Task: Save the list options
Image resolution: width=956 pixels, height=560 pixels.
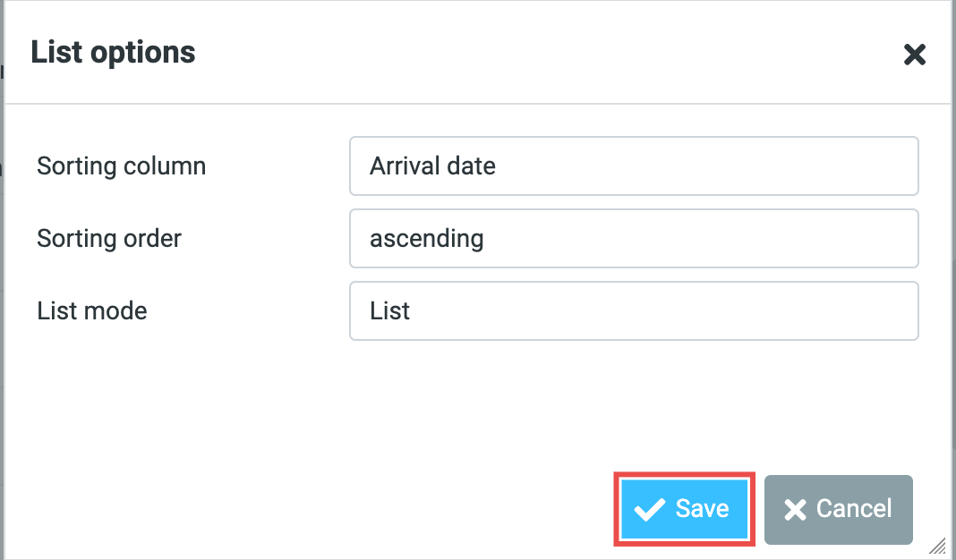Action: point(685,509)
